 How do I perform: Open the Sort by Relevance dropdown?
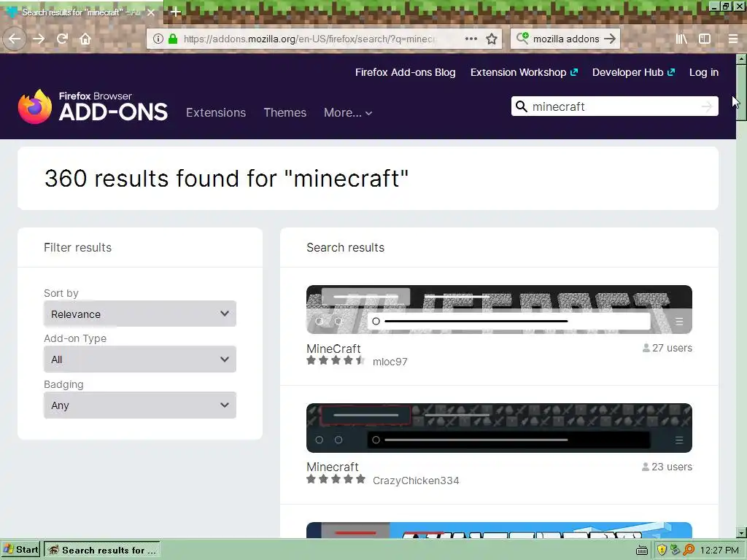pyautogui.click(x=140, y=314)
